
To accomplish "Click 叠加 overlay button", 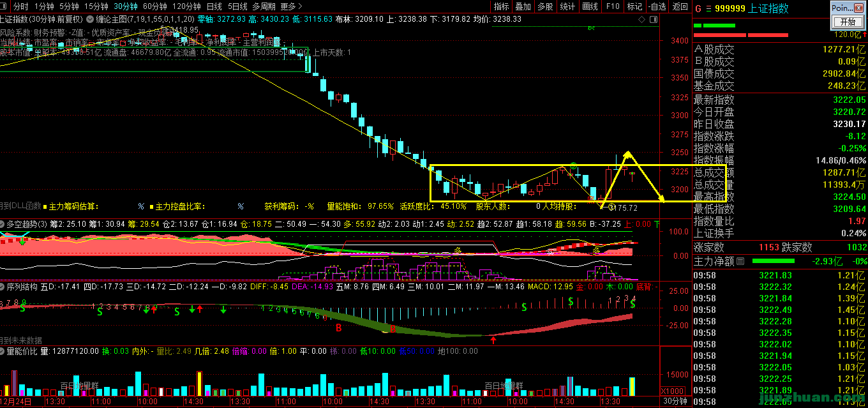I will click(523, 6).
